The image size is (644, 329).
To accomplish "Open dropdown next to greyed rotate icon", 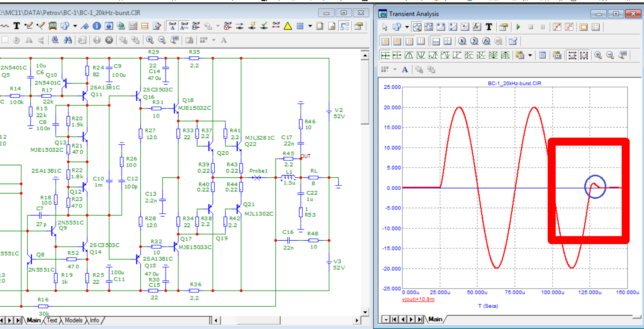I will [218, 26].
